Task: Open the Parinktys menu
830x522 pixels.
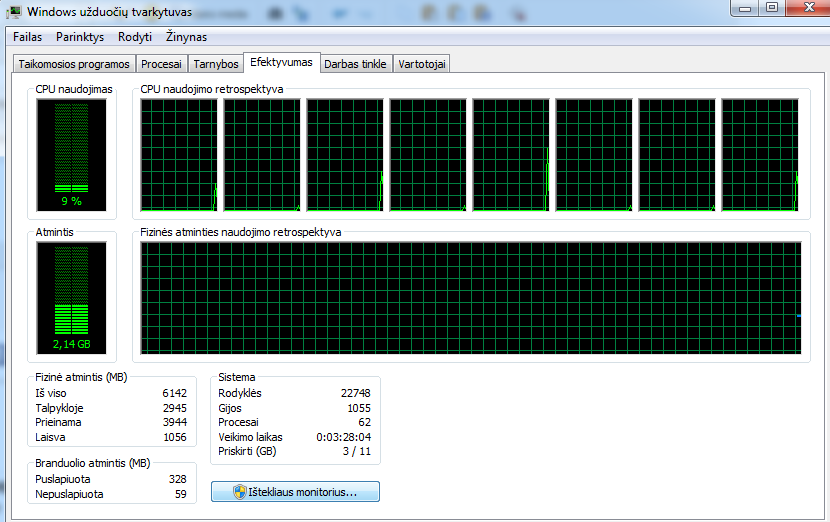Action: (x=80, y=37)
